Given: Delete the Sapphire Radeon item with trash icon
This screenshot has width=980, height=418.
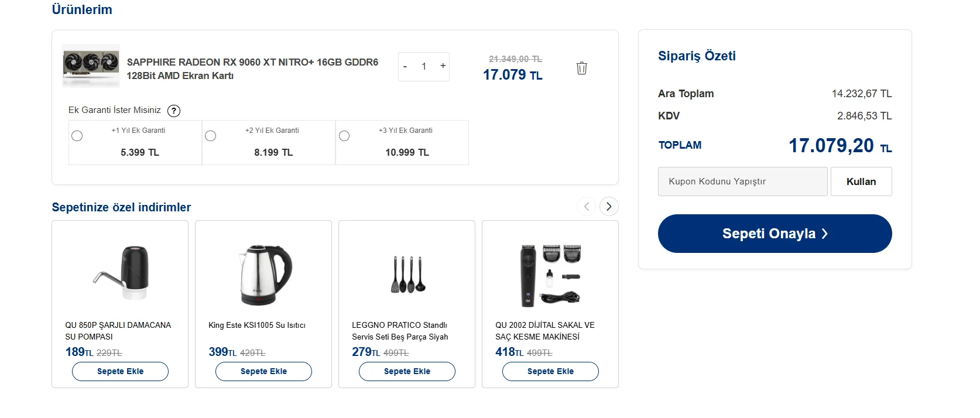Looking at the screenshot, I should (581, 68).
